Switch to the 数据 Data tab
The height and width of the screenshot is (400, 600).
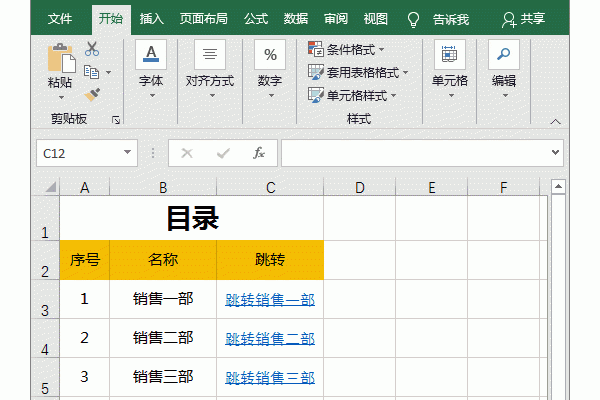coord(296,19)
